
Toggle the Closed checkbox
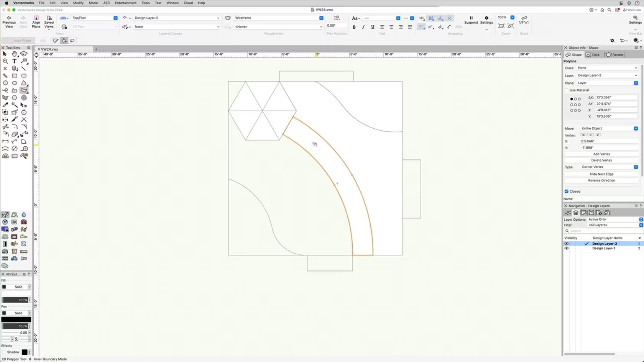pos(567,191)
